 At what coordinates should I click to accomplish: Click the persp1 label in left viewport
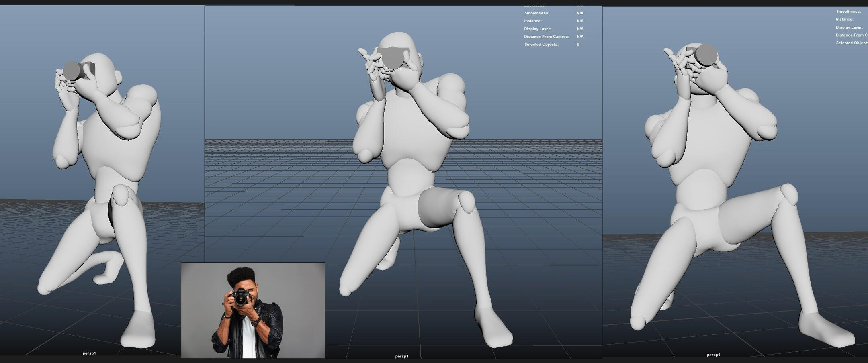(x=89, y=353)
